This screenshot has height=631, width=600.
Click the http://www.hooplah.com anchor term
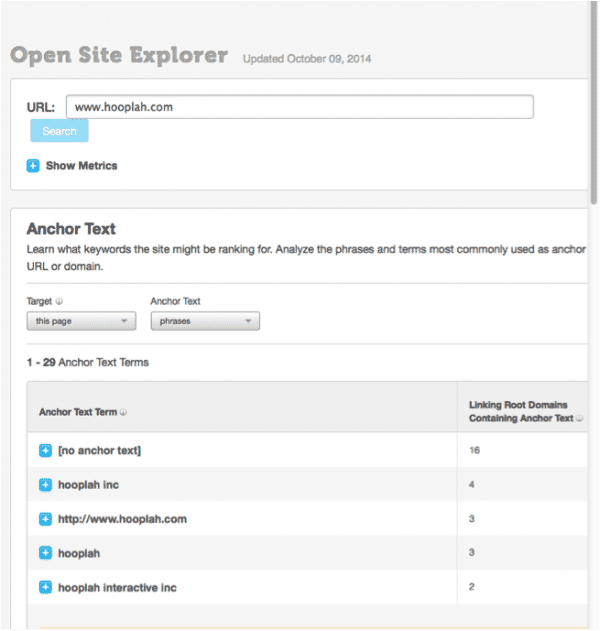(122, 519)
